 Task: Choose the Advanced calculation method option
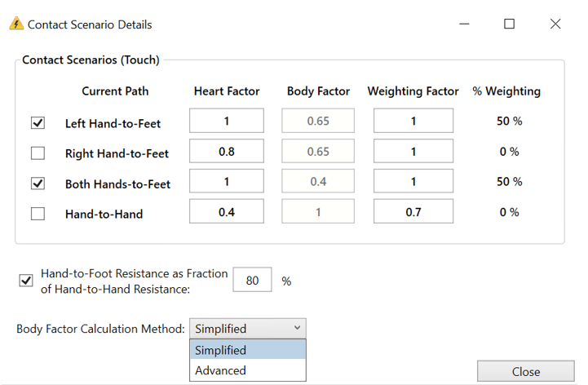tap(248, 370)
